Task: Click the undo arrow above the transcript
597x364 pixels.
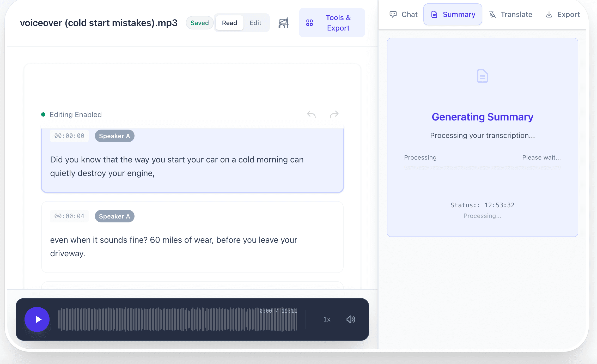Action: click(311, 114)
